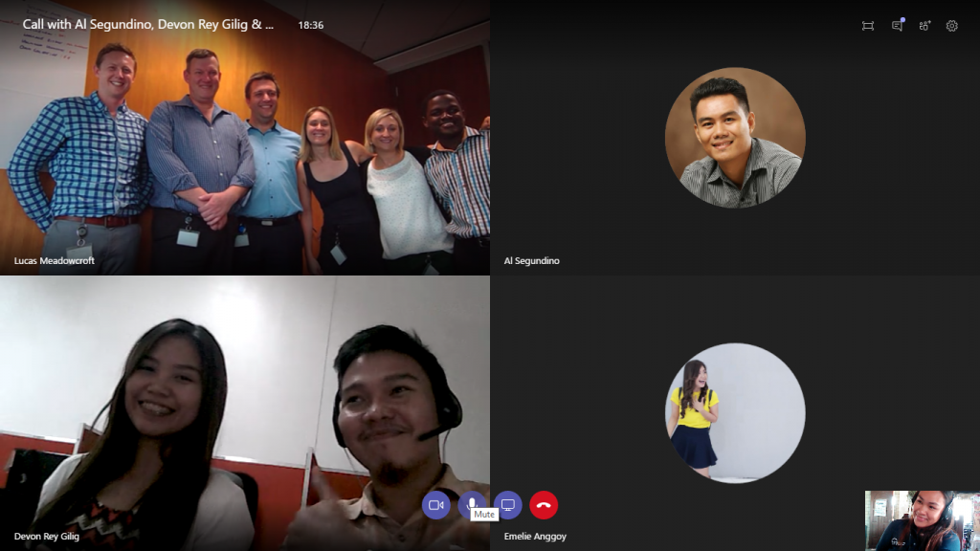Viewport: 980px width, 551px height.
Task: Open the conversation chat icon
Action: (x=897, y=26)
